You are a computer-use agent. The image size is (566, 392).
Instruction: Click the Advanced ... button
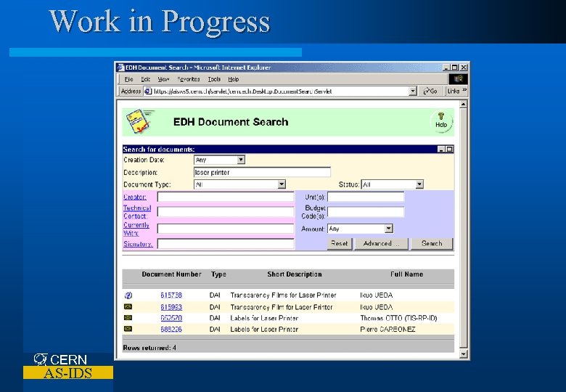pos(381,244)
